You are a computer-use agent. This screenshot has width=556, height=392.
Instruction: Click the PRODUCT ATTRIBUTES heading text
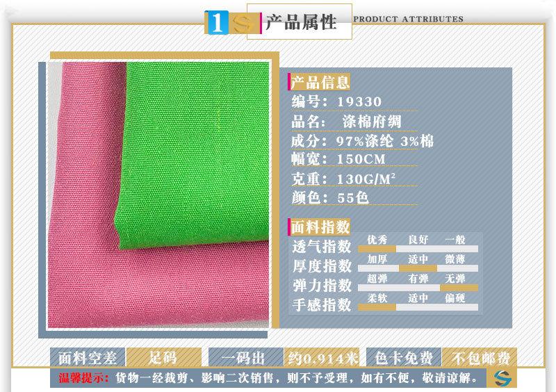[x=408, y=19]
